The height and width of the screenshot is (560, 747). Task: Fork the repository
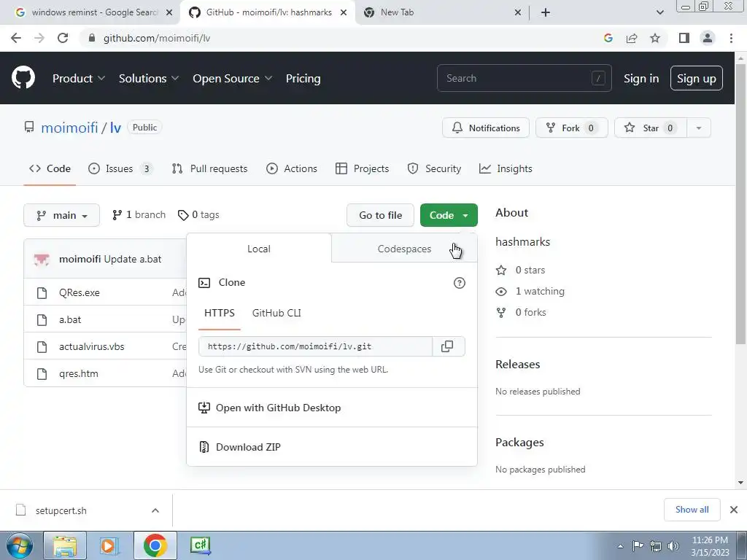[x=571, y=128]
